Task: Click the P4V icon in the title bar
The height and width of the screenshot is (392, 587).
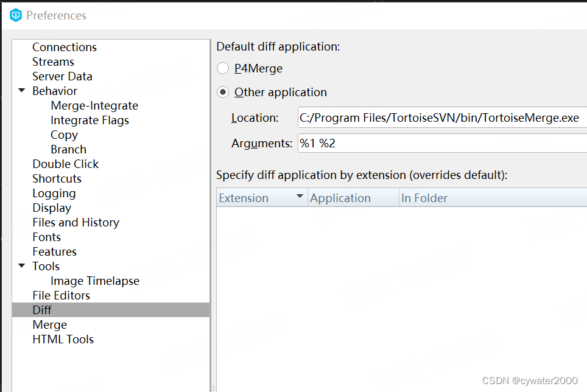Action: [x=15, y=15]
